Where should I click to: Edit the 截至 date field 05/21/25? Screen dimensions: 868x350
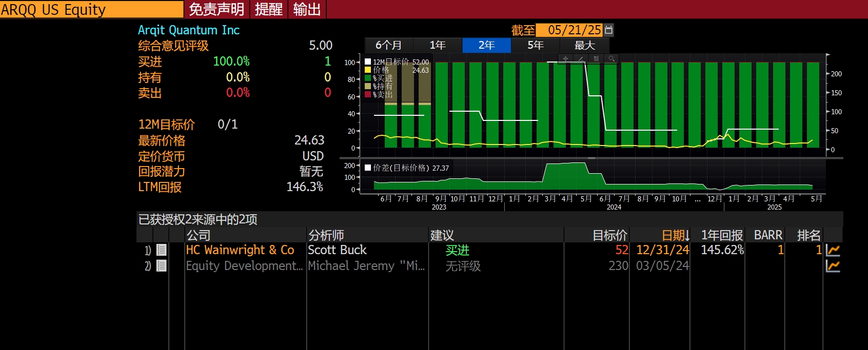click(570, 30)
